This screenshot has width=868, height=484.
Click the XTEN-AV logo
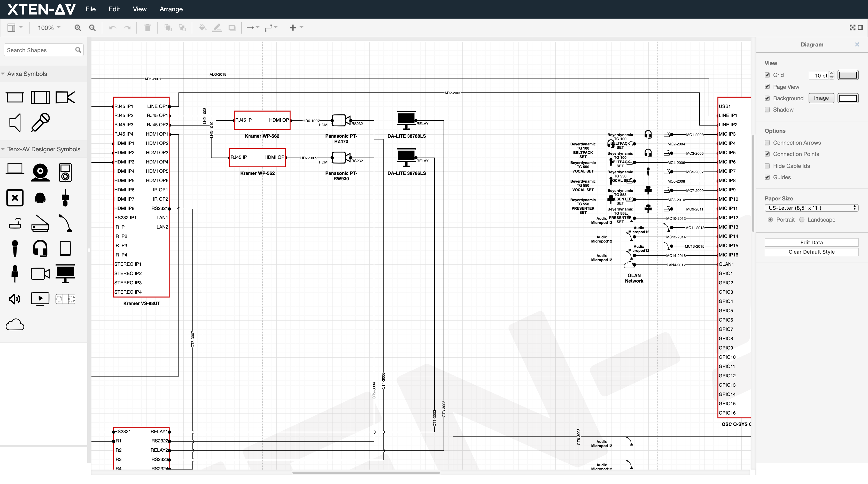point(41,9)
